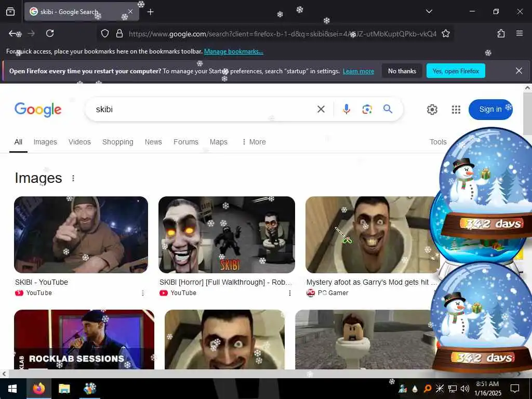This screenshot has width=532, height=399.
Task: Open Google Lens image search icon
Action: pos(367,109)
